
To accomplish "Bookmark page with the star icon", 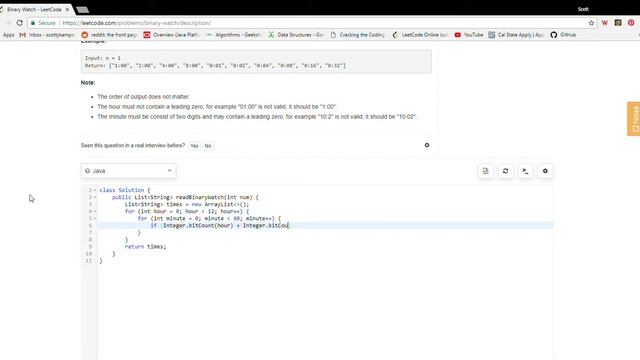I will tap(591, 23).
